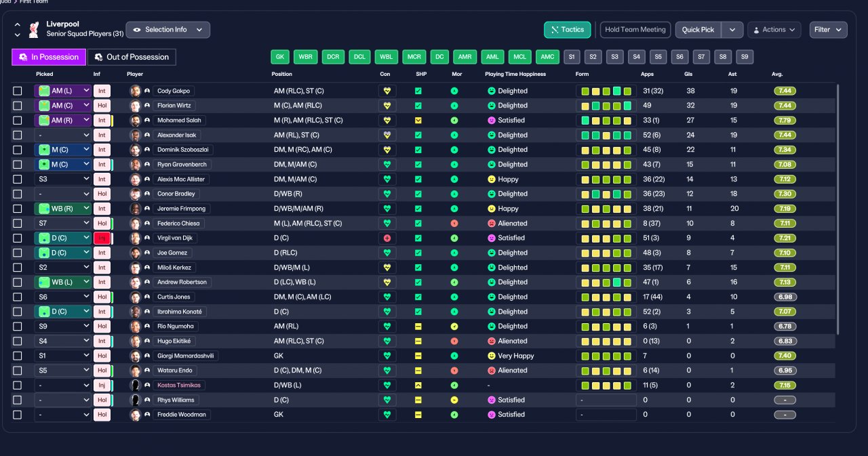Click Wataru Endo's alienated face icon

492,371
